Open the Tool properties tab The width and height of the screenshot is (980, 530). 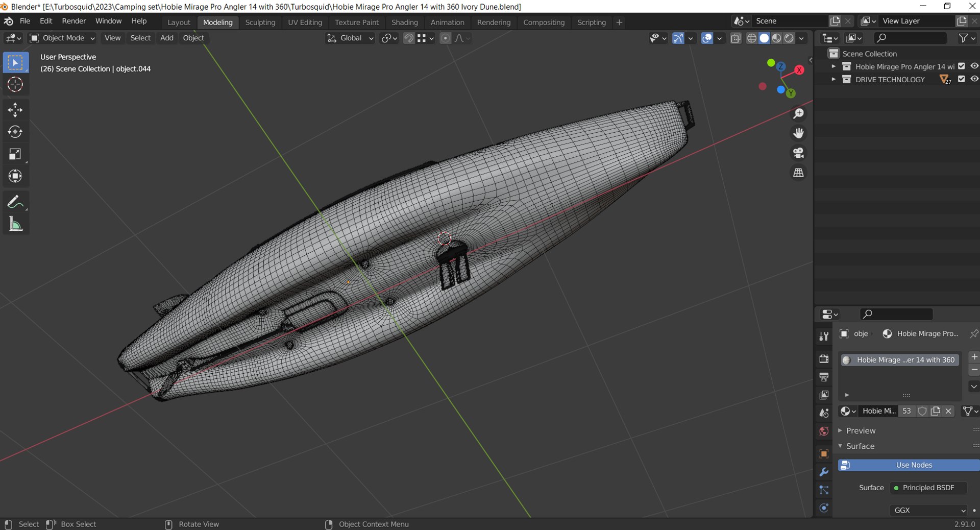pos(823,336)
